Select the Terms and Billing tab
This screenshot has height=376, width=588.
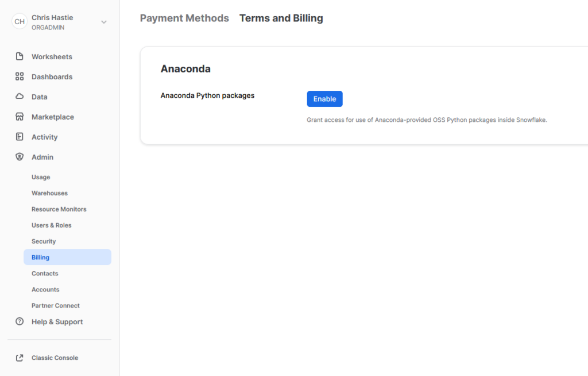pyautogui.click(x=281, y=18)
